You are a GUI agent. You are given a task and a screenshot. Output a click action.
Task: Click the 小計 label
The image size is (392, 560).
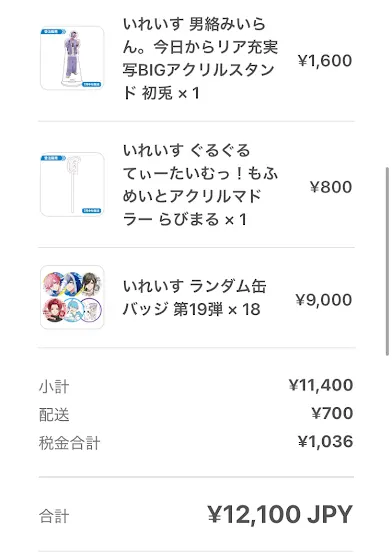(x=54, y=386)
